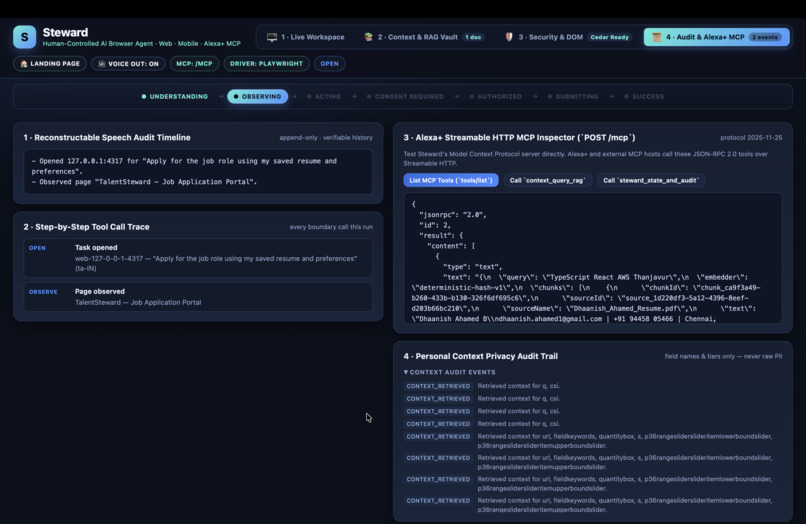806x524 pixels.
Task: Click the Success stage step
Action: 644,97
